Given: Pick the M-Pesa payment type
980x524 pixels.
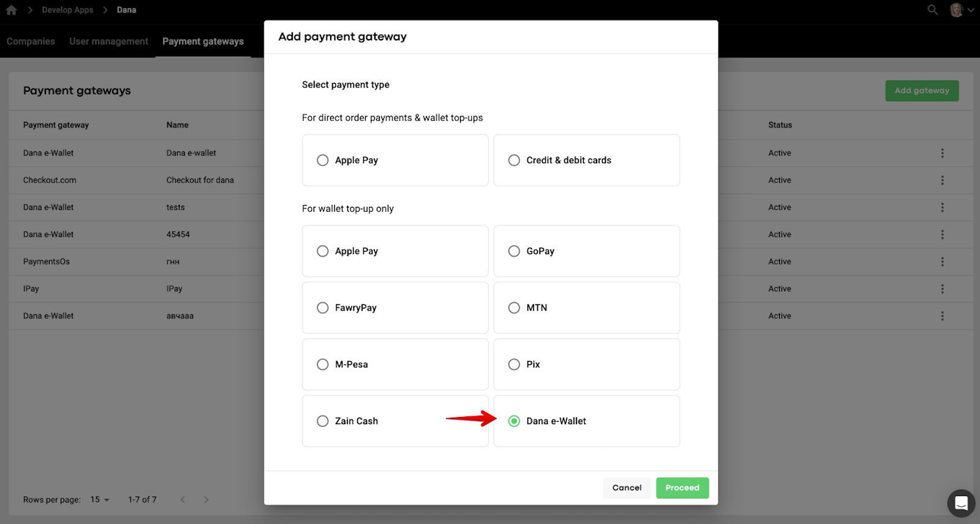Looking at the screenshot, I should coord(323,364).
